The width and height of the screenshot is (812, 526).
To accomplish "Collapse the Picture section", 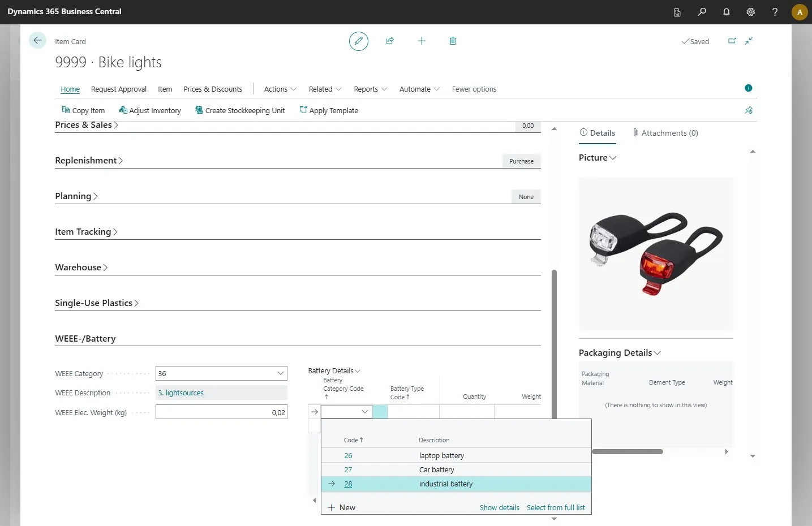I will (x=598, y=158).
